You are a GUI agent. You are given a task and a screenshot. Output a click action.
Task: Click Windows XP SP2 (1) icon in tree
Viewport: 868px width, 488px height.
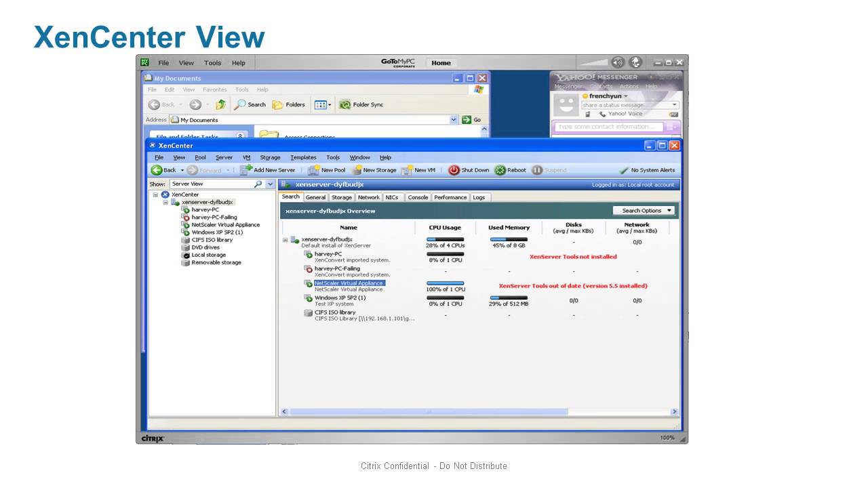tap(185, 232)
